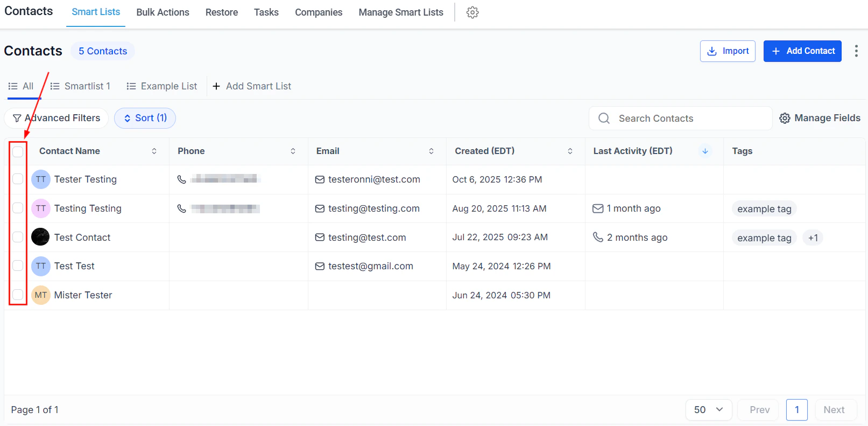Open the 50 per page dropdown
The width and height of the screenshot is (868, 426).
[709, 410]
